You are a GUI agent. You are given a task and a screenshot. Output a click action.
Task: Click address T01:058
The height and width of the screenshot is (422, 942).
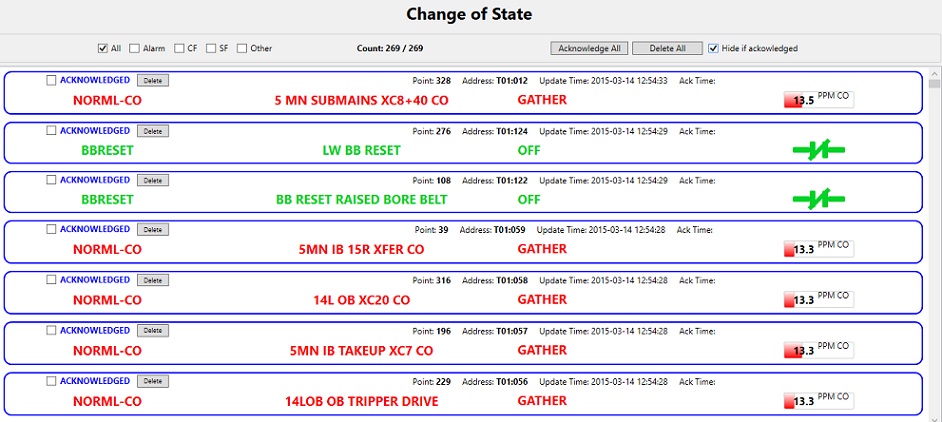click(x=511, y=280)
